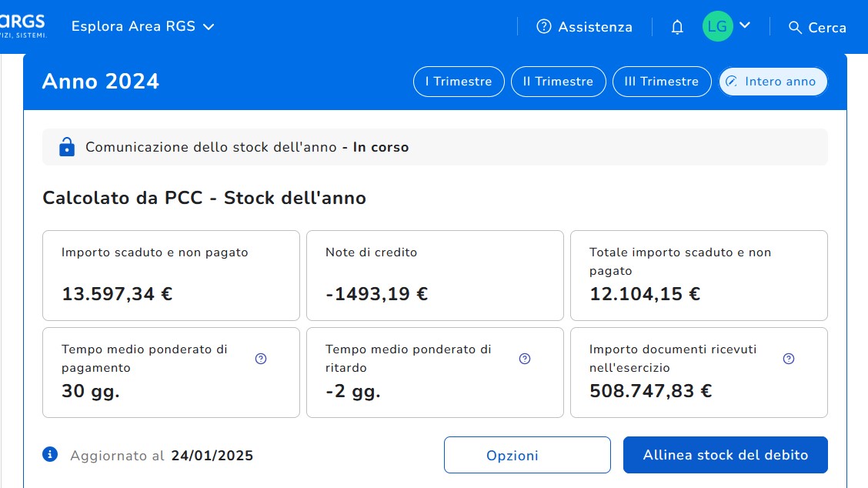This screenshot has width=868, height=488.
Task: Open the Assistenza link
Action: point(595,27)
